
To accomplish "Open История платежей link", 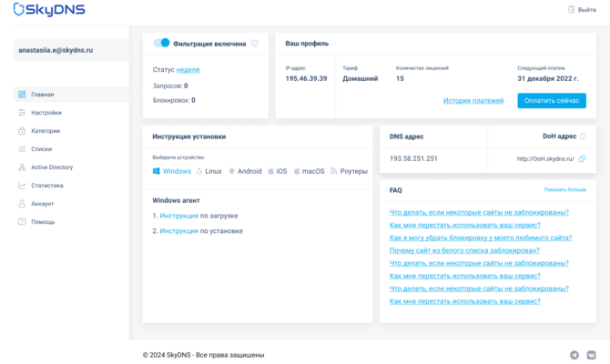I will 473,101.
